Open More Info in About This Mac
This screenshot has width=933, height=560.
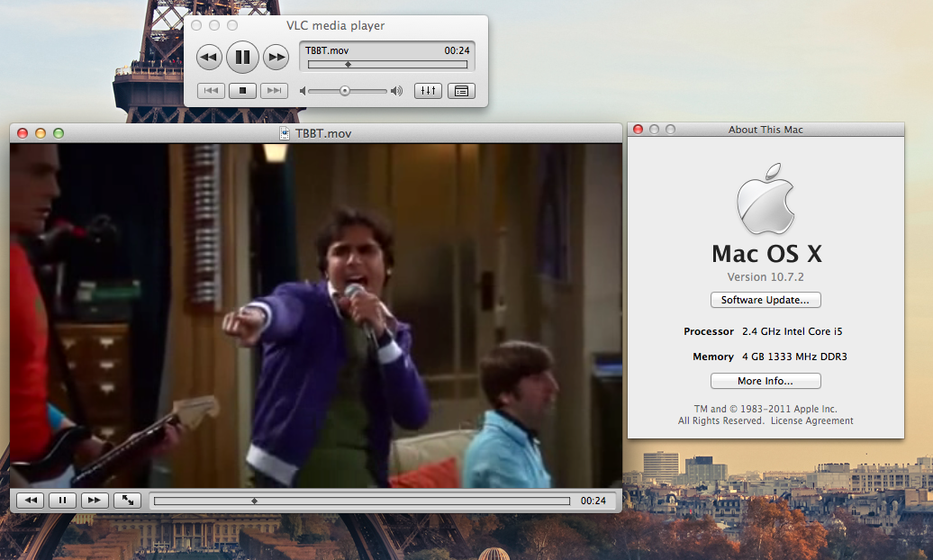click(765, 381)
